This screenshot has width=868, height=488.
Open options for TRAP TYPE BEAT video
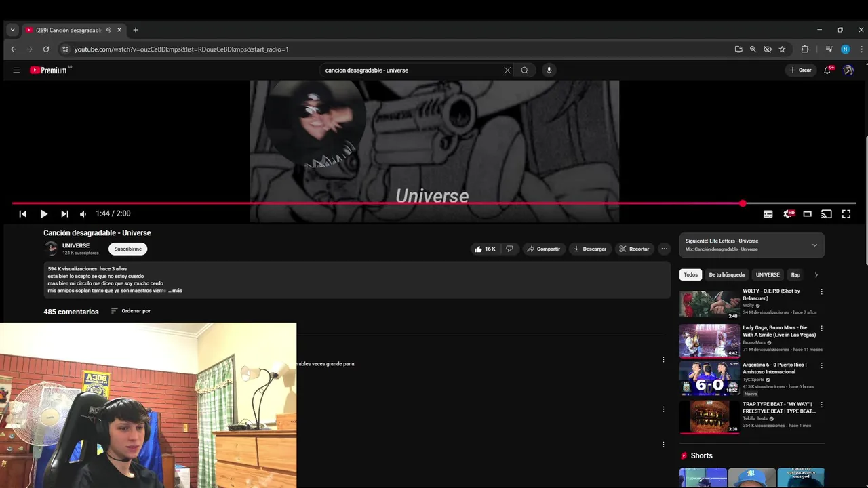point(821,405)
